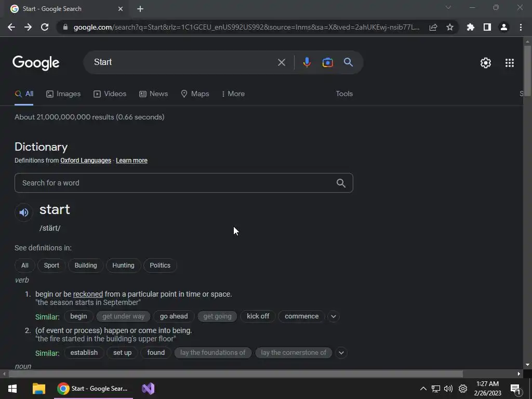The height and width of the screenshot is (399, 532).
Task: Start voice search with the microphone
Action: click(307, 62)
